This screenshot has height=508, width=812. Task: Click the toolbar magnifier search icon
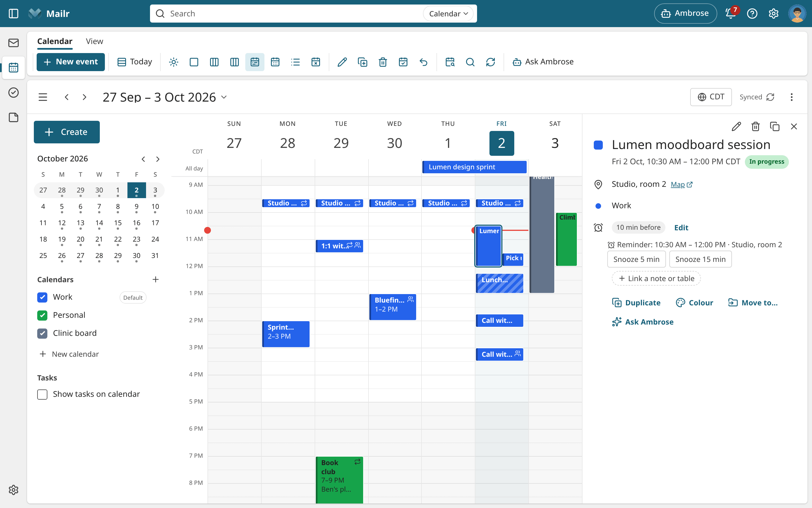(x=470, y=62)
